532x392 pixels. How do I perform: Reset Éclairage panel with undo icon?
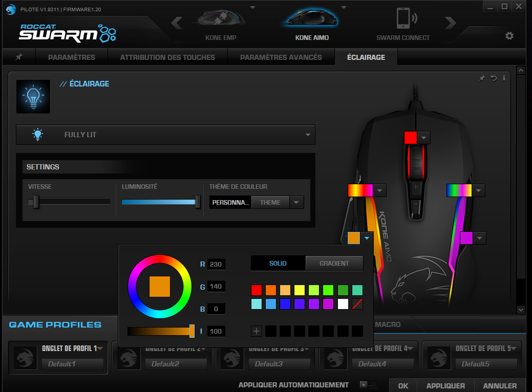point(494,78)
